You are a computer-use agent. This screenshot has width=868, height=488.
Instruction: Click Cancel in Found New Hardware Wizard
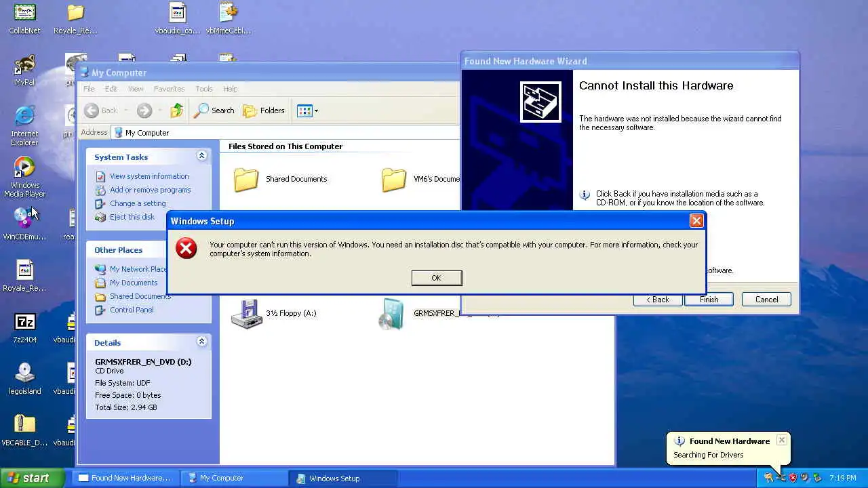pyautogui.click(x=767, y=300)
